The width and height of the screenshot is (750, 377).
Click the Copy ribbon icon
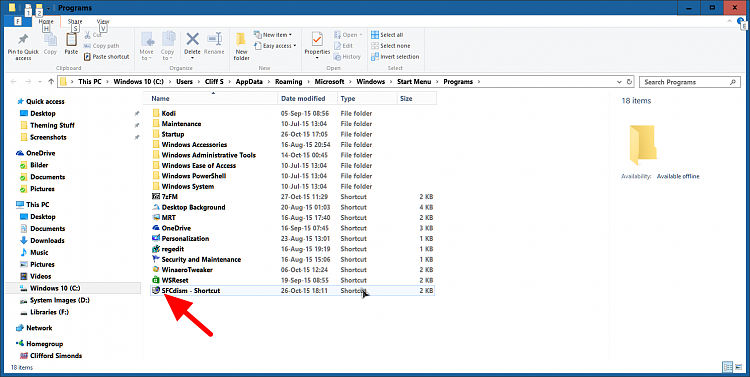50,40
